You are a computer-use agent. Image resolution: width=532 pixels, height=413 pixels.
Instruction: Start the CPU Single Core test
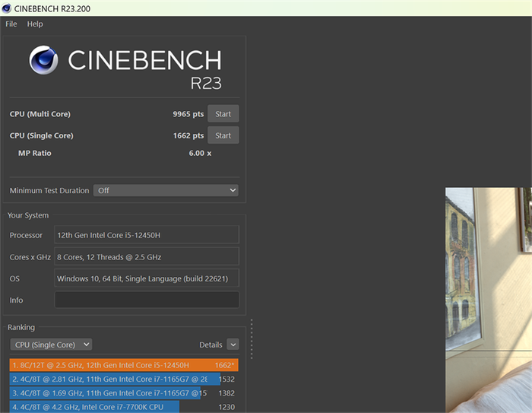pos(223,135)
